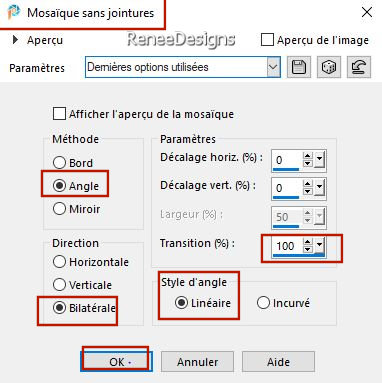Expand the Aperçu preview triangle
The width and height of the screenshot is (382, 383).
click(15, 40)
